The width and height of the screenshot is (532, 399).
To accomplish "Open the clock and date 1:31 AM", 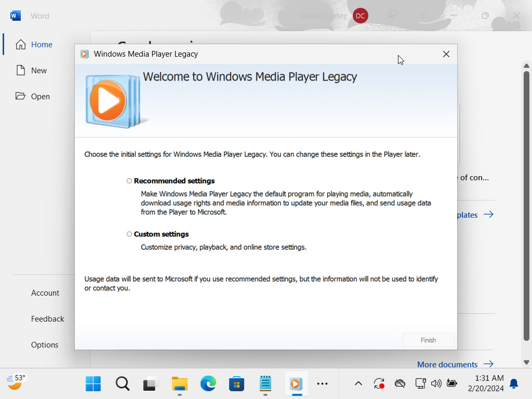I will [486, 383].
